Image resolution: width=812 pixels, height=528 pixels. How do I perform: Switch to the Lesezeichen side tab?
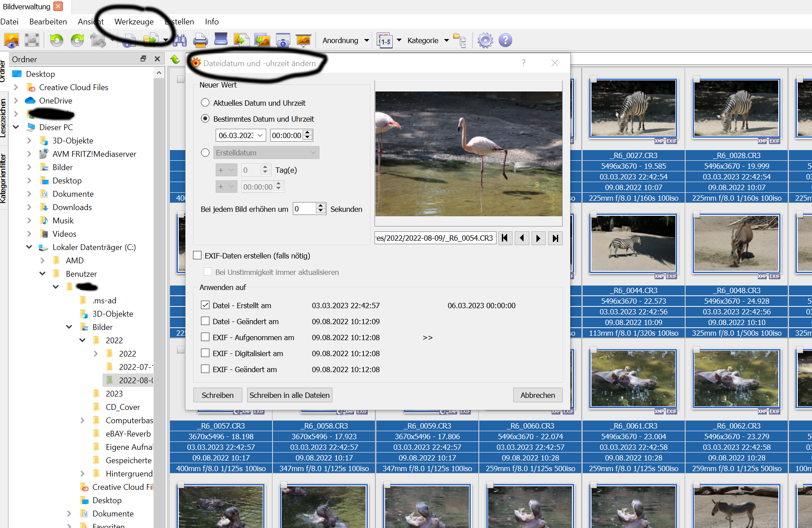click(3, 118)
